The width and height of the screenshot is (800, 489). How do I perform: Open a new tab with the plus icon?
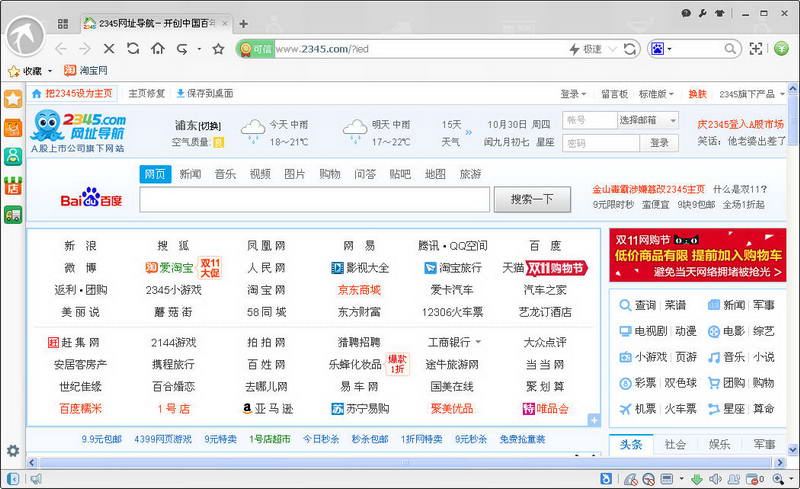pyautogui.click(x=243, y=23)
